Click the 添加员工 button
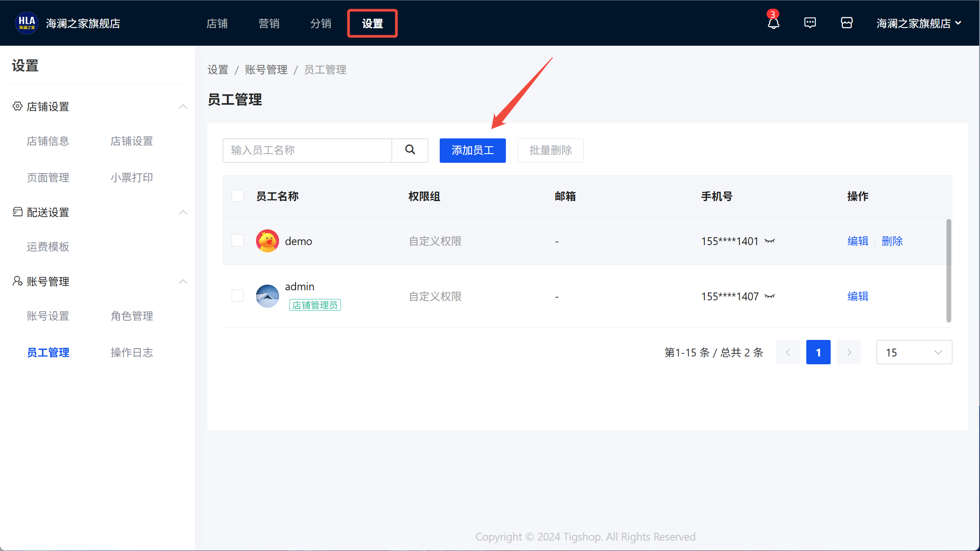Viewport: 980px width, 551px height. click(472, 150)
